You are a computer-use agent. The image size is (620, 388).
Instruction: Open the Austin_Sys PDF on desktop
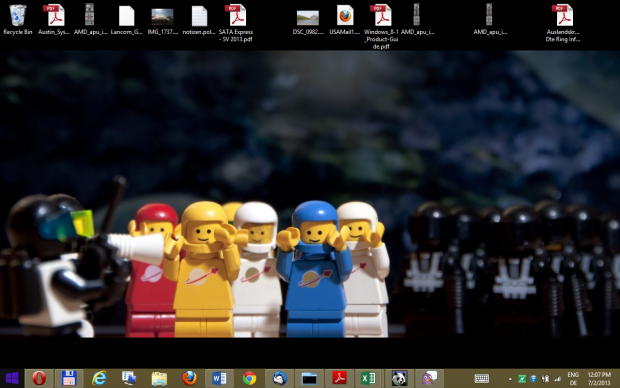pos(53,20)
